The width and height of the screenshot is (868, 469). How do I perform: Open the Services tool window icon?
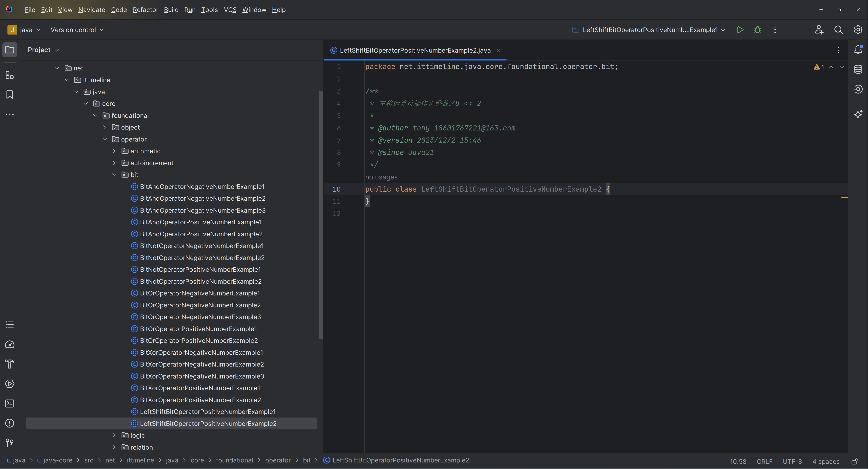(x=10, y=384)
